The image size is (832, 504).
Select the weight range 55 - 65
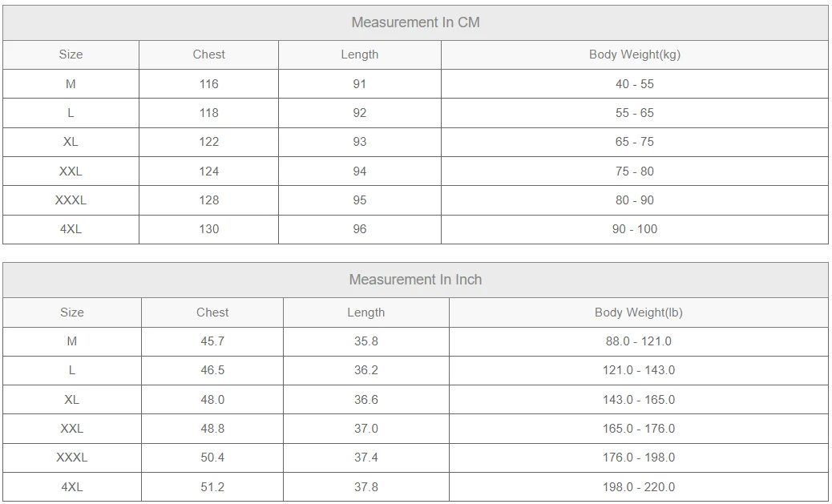pos(635,113)
